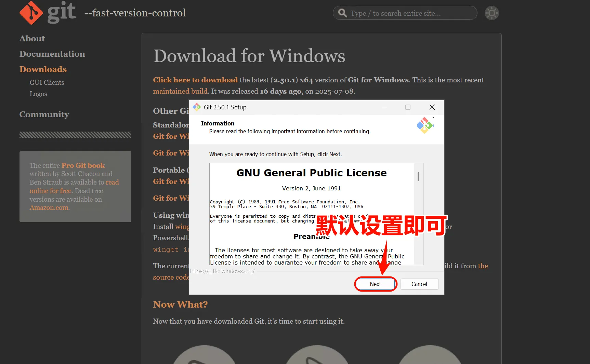This screenshot has width=590, height=364.
Task: Click the Git for Windows logo in installer
Action: coord(425,125)
